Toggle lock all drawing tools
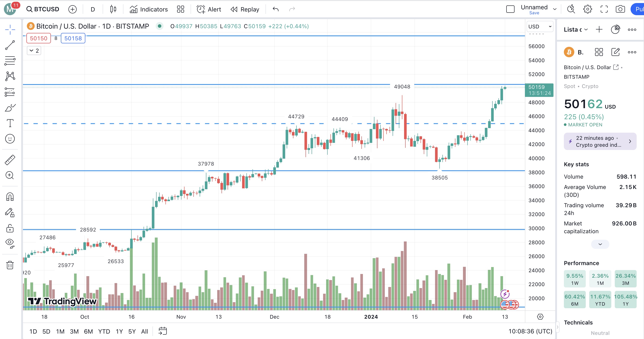This screenshot has width=644, height=339. click(x=10, y=228)
